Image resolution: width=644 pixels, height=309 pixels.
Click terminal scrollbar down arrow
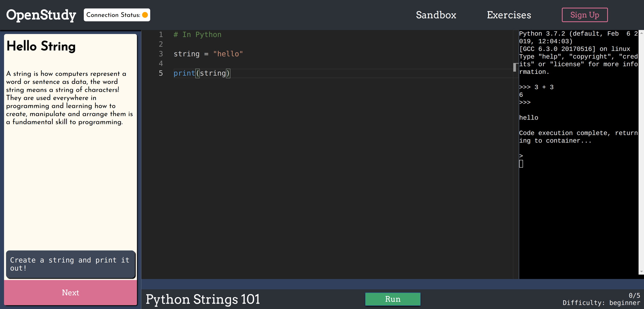coord(641,272)
